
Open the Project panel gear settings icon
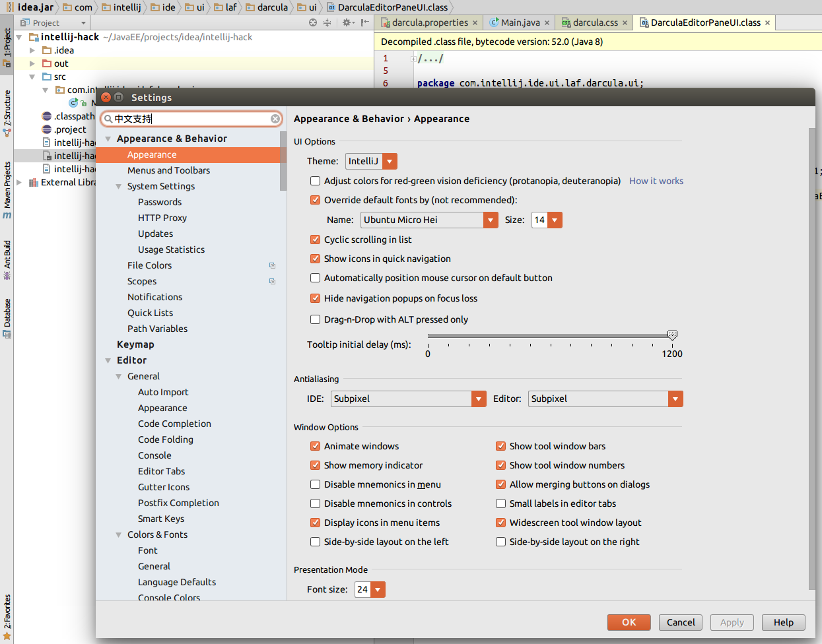347,22
